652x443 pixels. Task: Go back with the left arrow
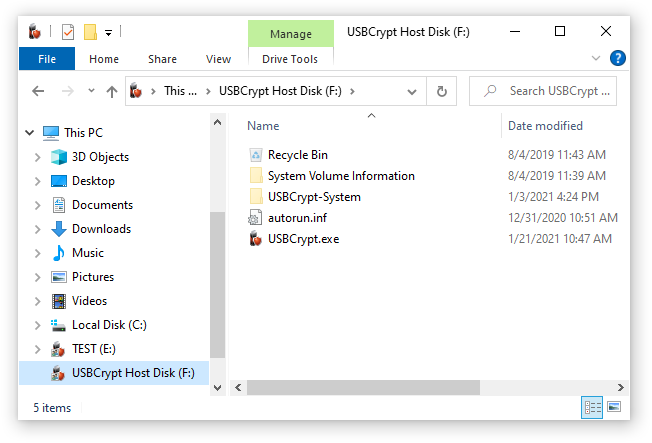tap(38, 91)
